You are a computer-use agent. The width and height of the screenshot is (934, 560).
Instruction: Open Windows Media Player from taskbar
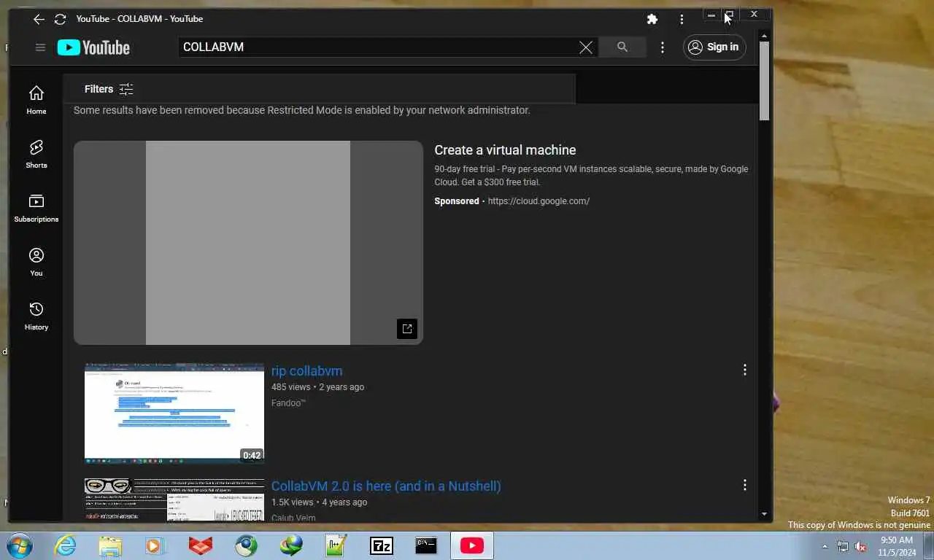[155, 545]
